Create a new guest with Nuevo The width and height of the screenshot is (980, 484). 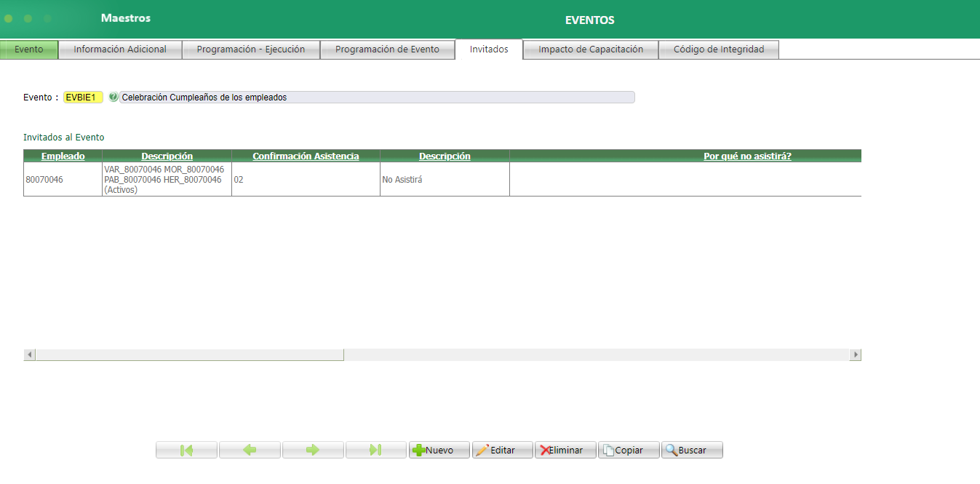[x=439, y=450]
